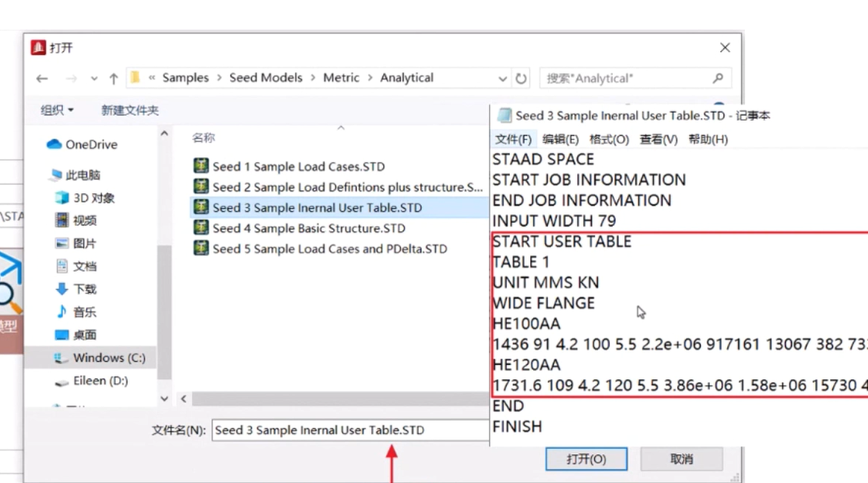Click the file list scroll left arrow
Viewport: 868px width, 483px height.
[184, 398]
